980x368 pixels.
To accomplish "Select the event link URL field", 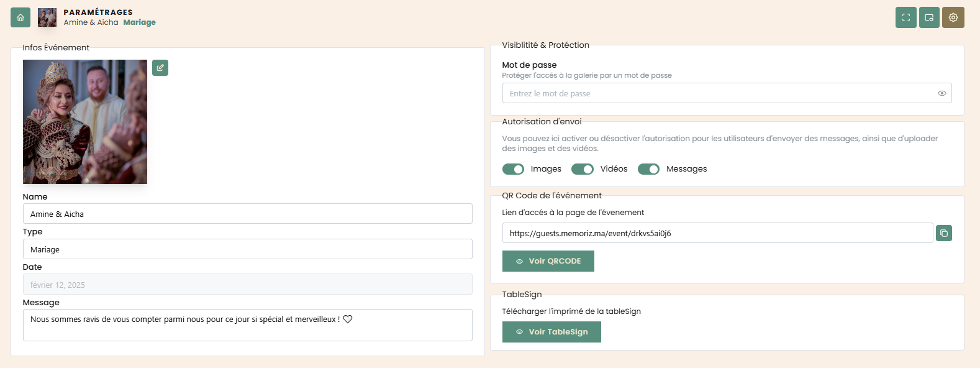I will click(x=717, y=233).
